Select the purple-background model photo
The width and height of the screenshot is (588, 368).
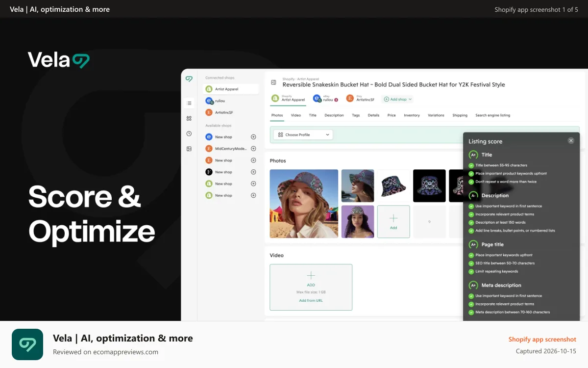[x=358, y=222]
